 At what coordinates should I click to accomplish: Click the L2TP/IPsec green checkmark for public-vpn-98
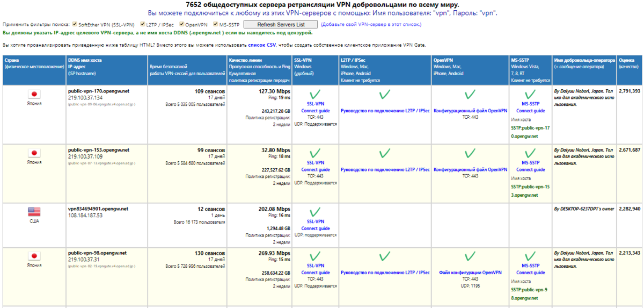384,256
